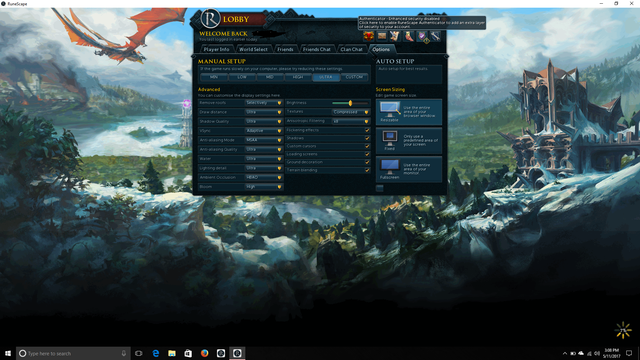Open the Remove roofs dropdown
The image size is (640, 360).
(x=264, y=103)
